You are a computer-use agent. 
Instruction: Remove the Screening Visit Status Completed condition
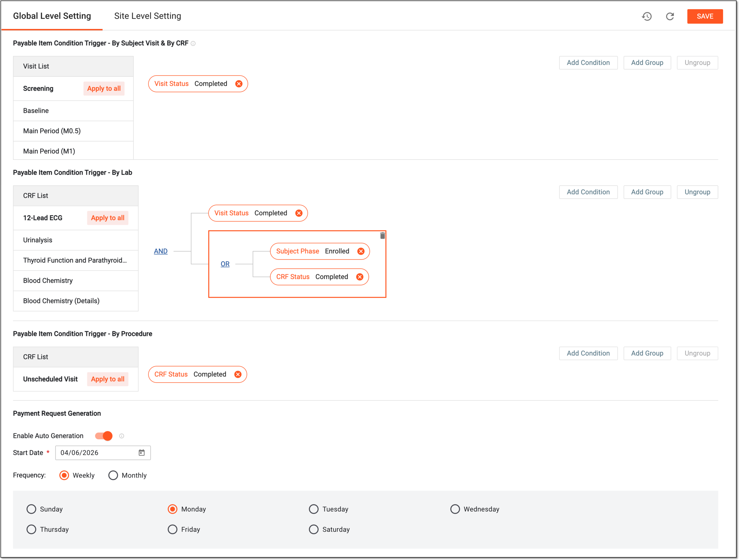(239, 84)
